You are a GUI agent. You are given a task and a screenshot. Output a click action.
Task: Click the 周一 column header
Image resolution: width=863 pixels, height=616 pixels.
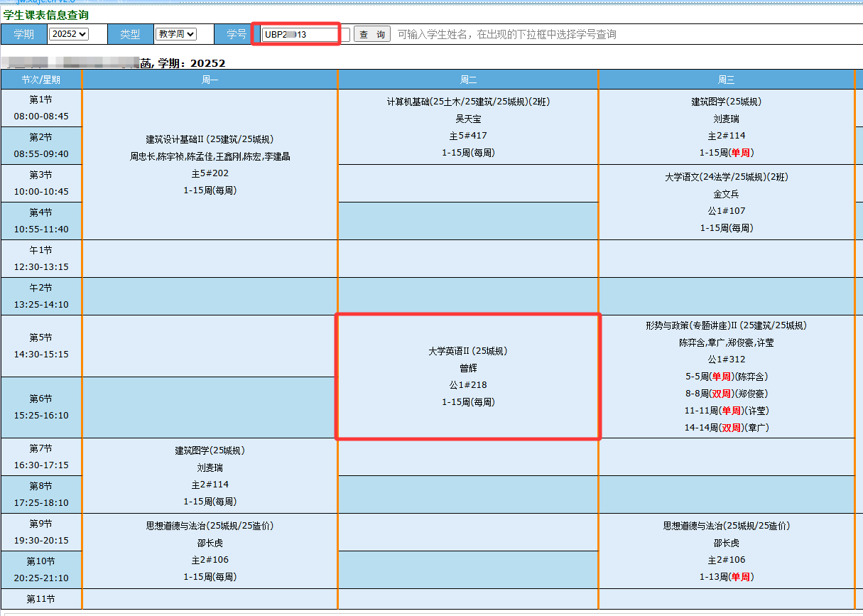coord(210,80)
